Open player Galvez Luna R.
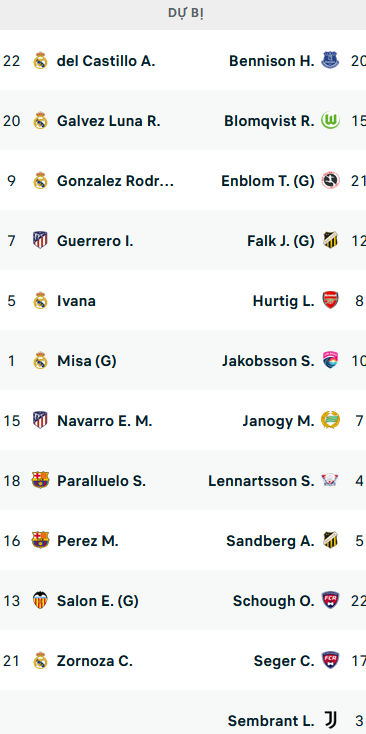The image size is (366, 734). point(109,121)
